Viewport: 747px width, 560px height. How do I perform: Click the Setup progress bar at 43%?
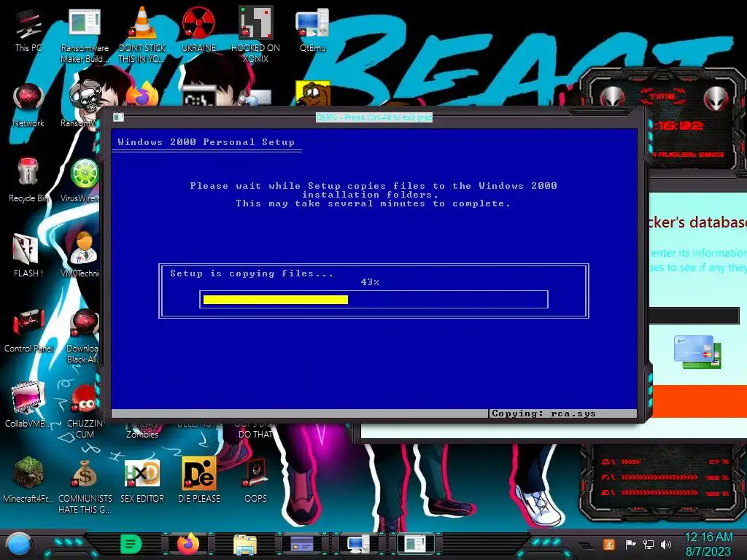point(374,300)
